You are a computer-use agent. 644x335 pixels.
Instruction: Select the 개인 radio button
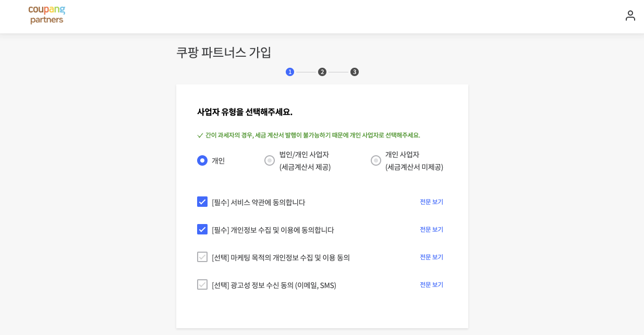(x=202, y=160)
